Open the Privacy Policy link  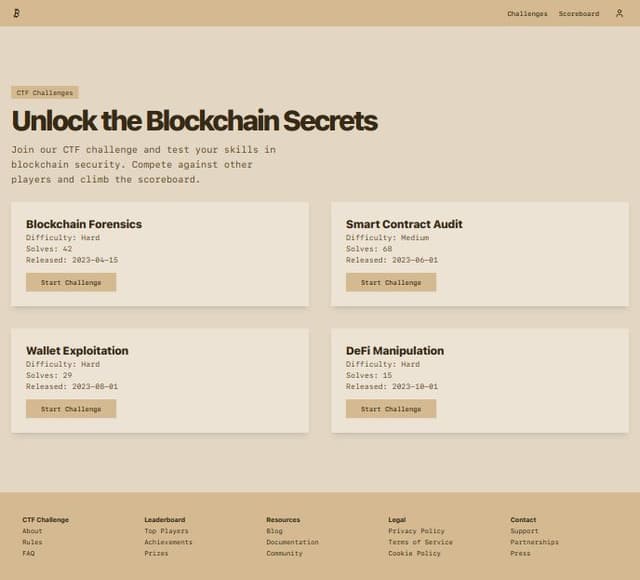coord(416,531)
